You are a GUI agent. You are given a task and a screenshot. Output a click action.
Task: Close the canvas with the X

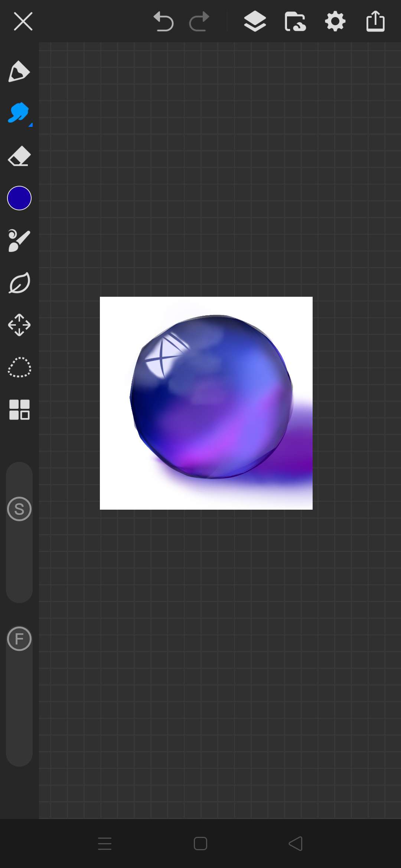pos(23,22)
